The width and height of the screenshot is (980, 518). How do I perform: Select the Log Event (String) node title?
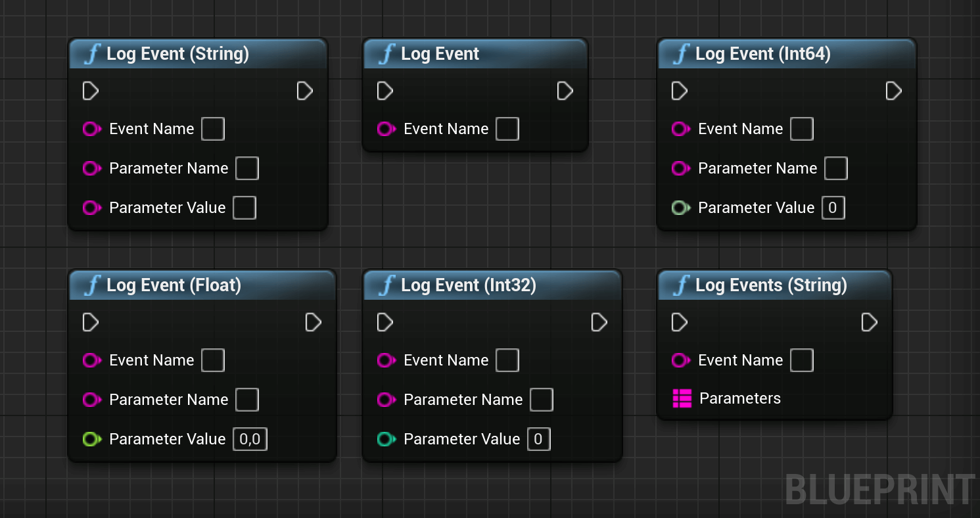[x=177, y=54]
